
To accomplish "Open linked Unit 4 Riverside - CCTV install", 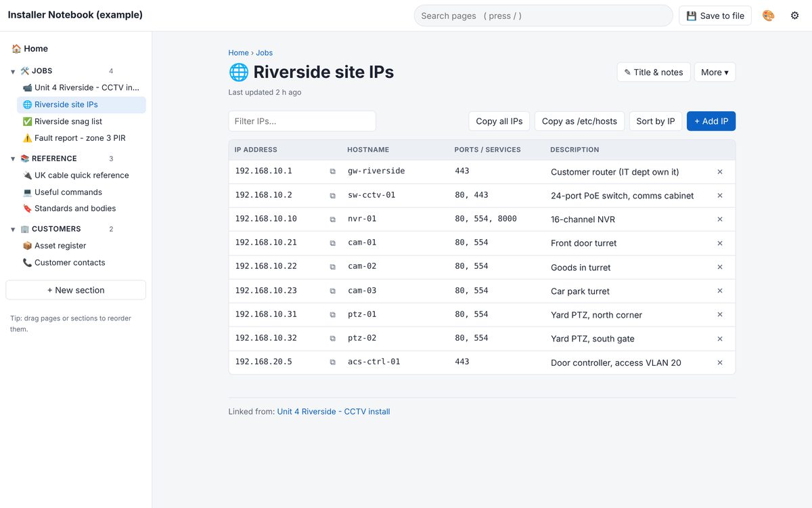I will point(334,412).
